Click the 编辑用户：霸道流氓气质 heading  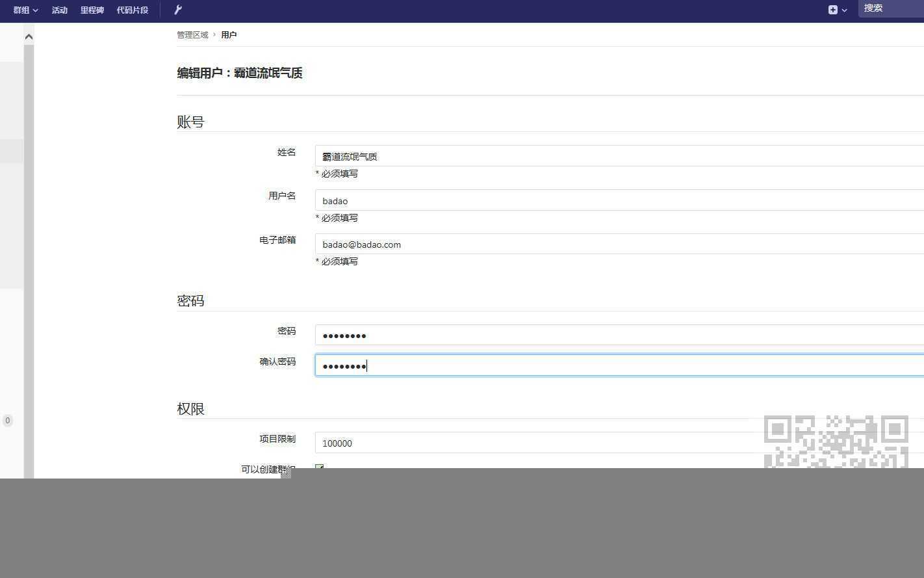tap(240, 73)
